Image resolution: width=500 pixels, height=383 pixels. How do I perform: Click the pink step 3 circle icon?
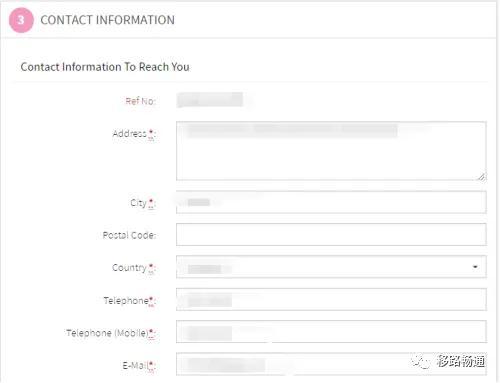[x=21, y=20]
